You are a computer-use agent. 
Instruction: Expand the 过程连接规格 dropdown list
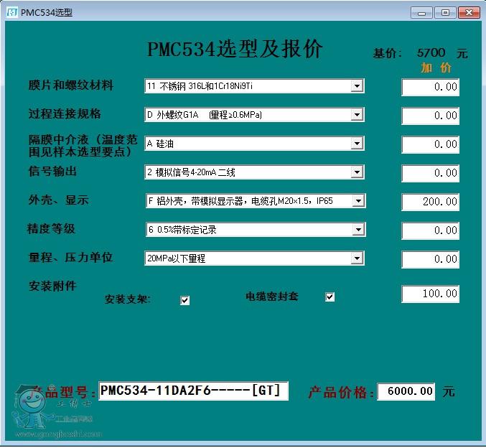point(357,115)
